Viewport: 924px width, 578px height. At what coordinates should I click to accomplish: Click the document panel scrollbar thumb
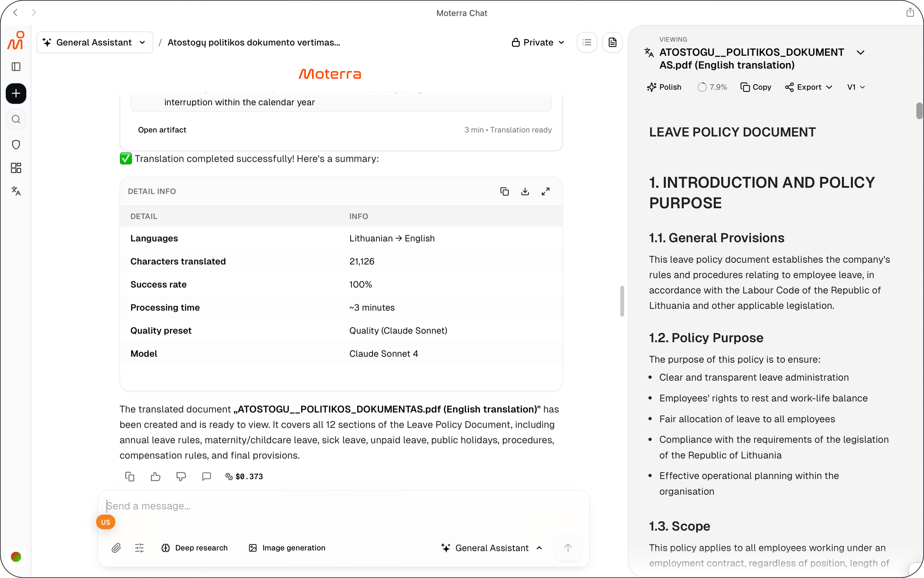point(919,111)
